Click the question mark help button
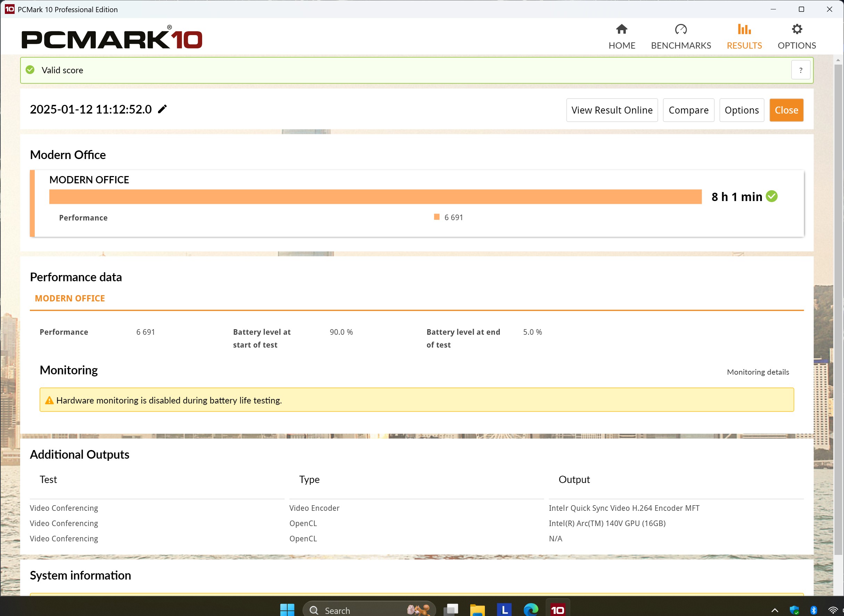 [800, 70]
